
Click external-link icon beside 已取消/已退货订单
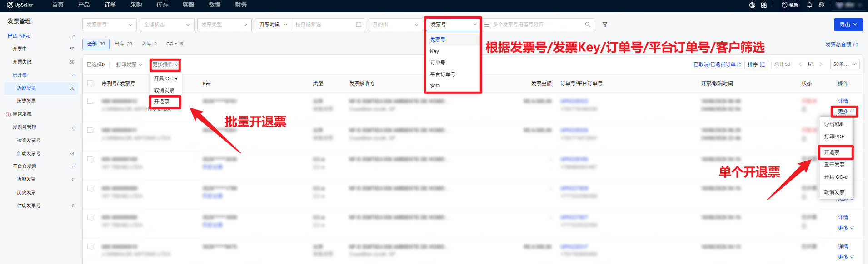point(738,64)
